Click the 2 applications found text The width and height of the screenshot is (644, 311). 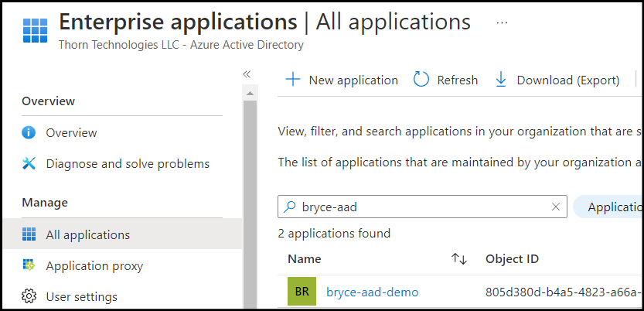point(334,234)
